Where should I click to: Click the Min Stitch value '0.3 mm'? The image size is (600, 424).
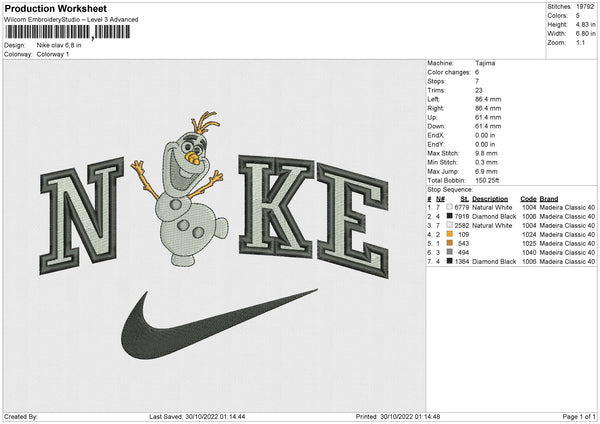click(486, 162)
